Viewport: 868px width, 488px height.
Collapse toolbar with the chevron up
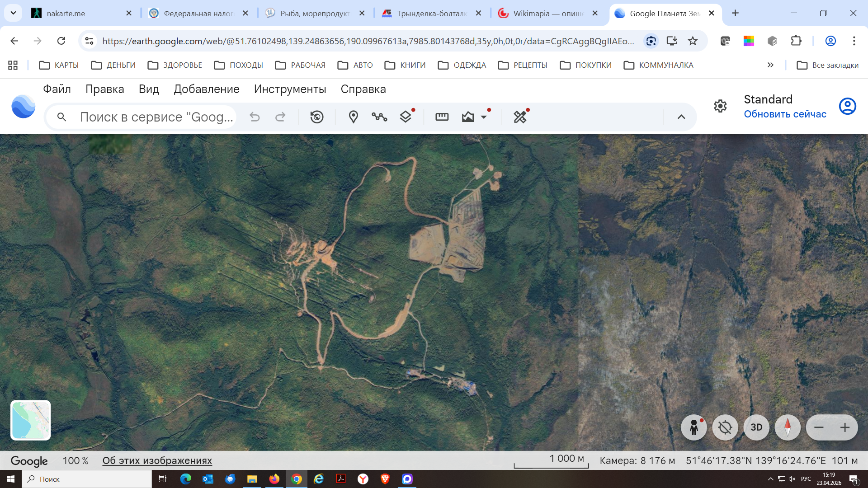tap(681, 117)
